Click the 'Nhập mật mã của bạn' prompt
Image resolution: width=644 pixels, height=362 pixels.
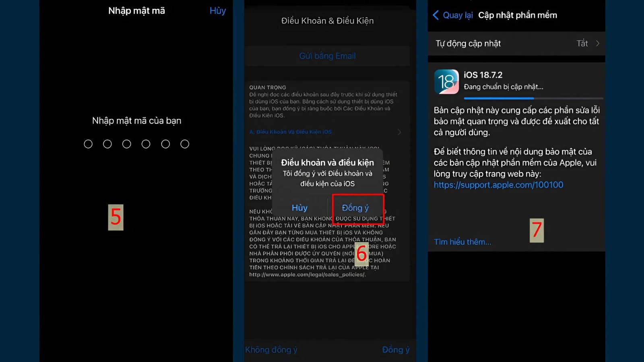(136, 121)
